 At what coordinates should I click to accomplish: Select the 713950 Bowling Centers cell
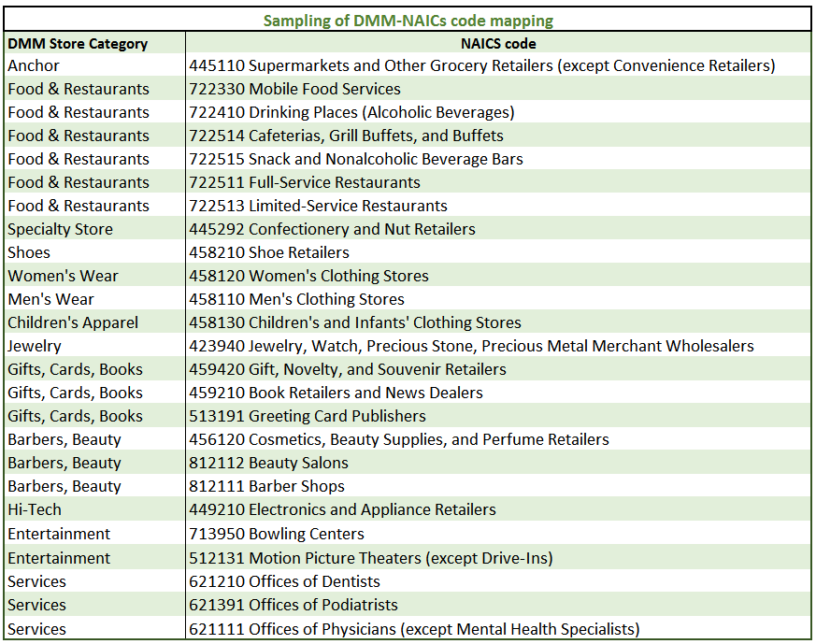(x=277, y=534)
